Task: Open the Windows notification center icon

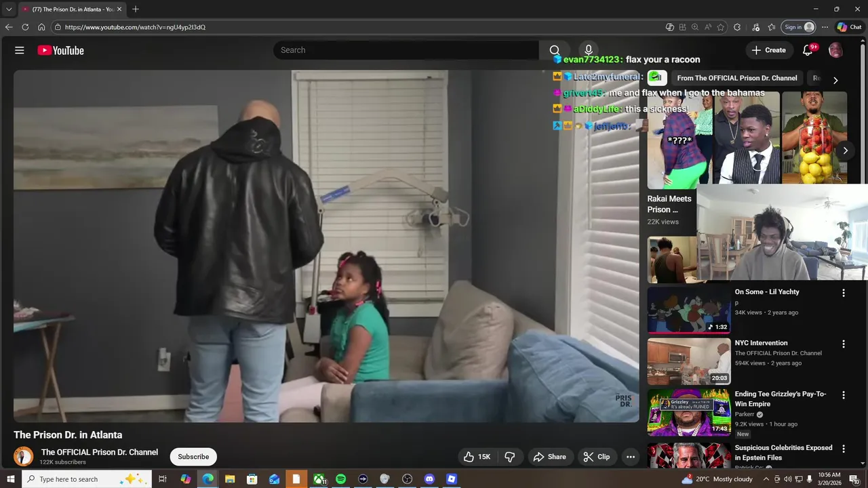Action: [x=854, y=479]
